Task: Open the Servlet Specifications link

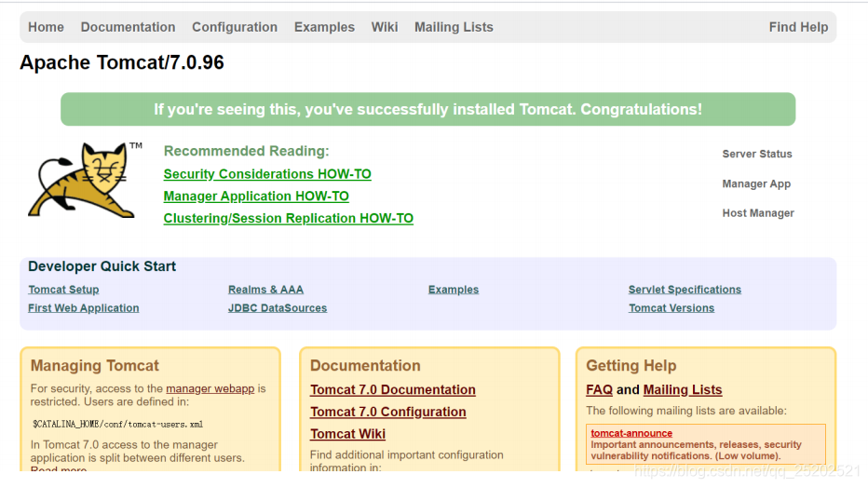Action: (x=685, y=290)
